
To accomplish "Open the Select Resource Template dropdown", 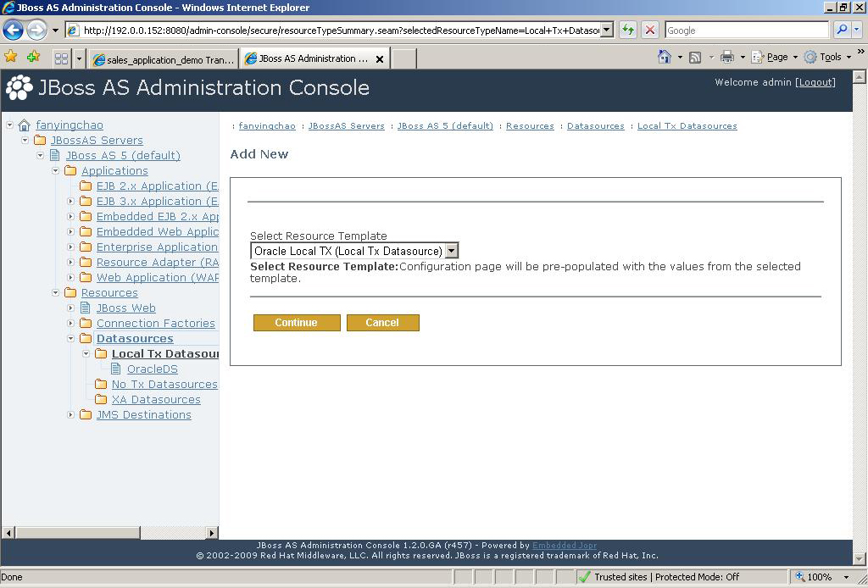I will coord(452,251).
